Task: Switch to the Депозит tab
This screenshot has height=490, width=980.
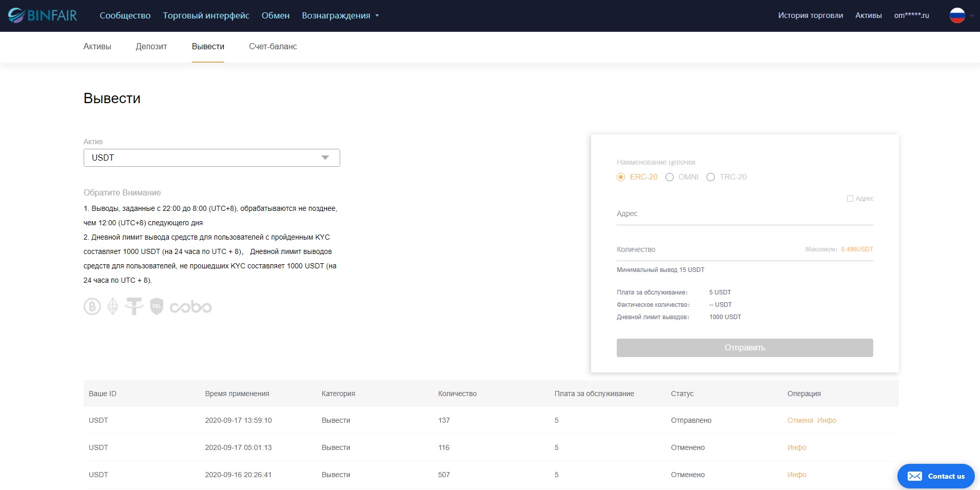Action: pos(151,46)
